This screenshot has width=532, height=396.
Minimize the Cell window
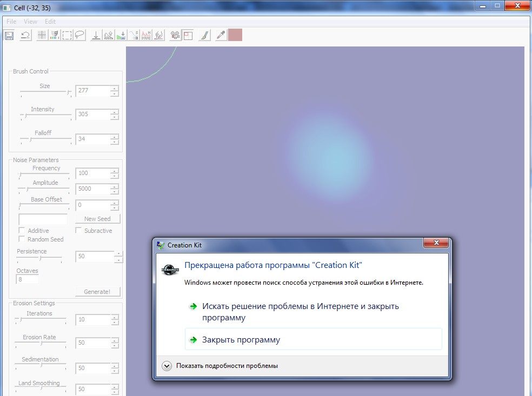[483, 6]
